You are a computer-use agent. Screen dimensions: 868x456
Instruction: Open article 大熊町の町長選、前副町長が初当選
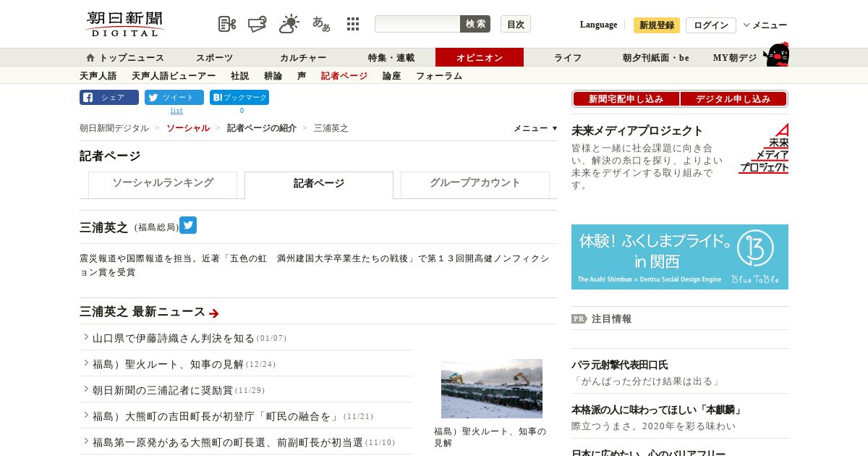[x=228, y=442]
